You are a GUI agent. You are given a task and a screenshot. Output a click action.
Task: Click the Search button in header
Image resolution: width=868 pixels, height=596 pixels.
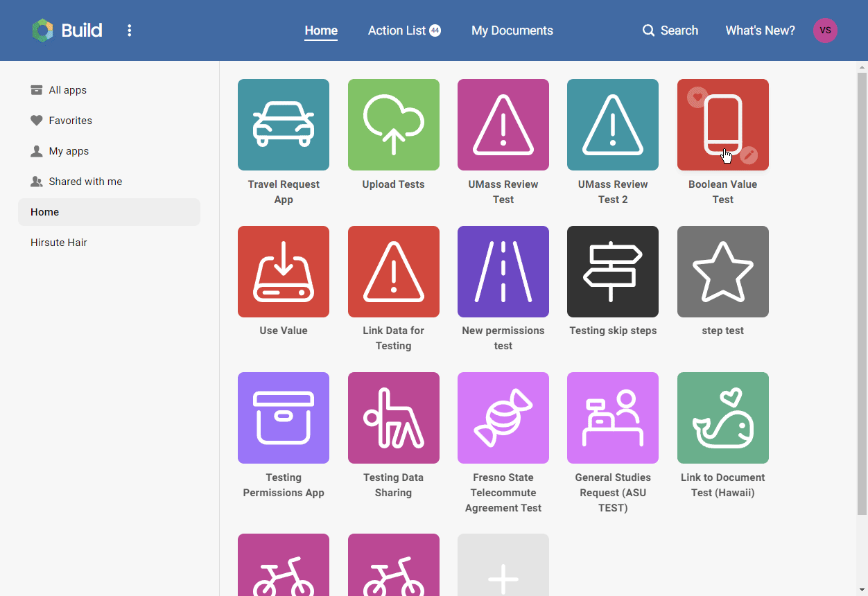click(x=670, y=30)
